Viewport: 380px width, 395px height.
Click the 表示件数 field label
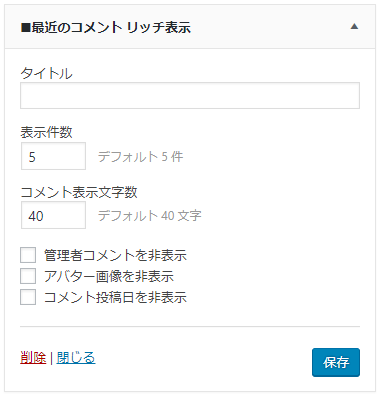[46, 132]
